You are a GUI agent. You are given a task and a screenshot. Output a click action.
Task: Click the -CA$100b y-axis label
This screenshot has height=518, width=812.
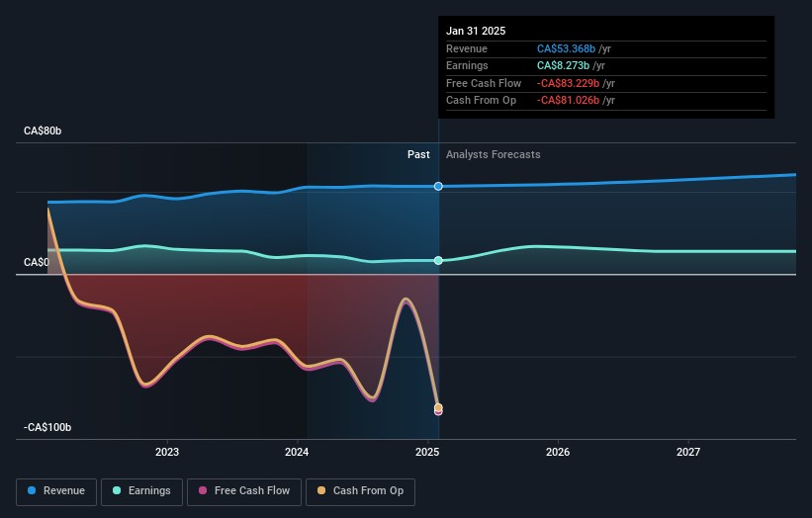click(49, 428)
